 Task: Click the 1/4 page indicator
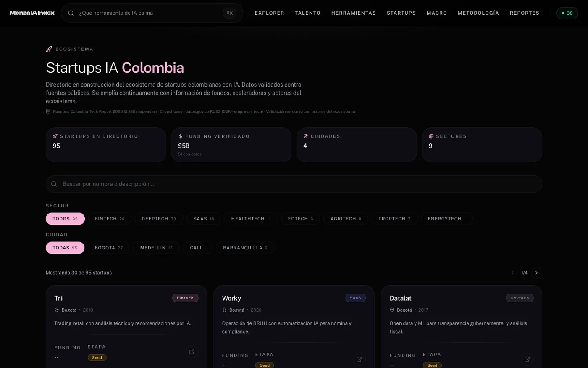tap(524, 273)
